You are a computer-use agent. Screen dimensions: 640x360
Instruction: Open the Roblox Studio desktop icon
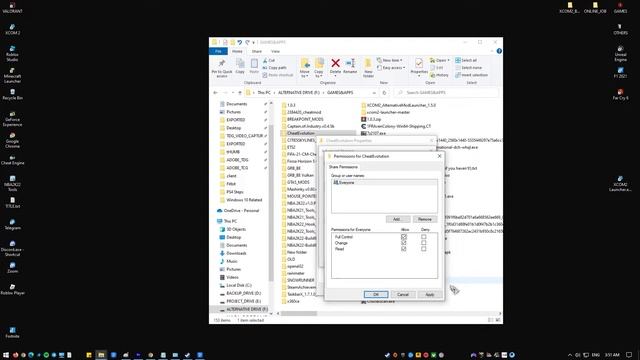point(12,54)
